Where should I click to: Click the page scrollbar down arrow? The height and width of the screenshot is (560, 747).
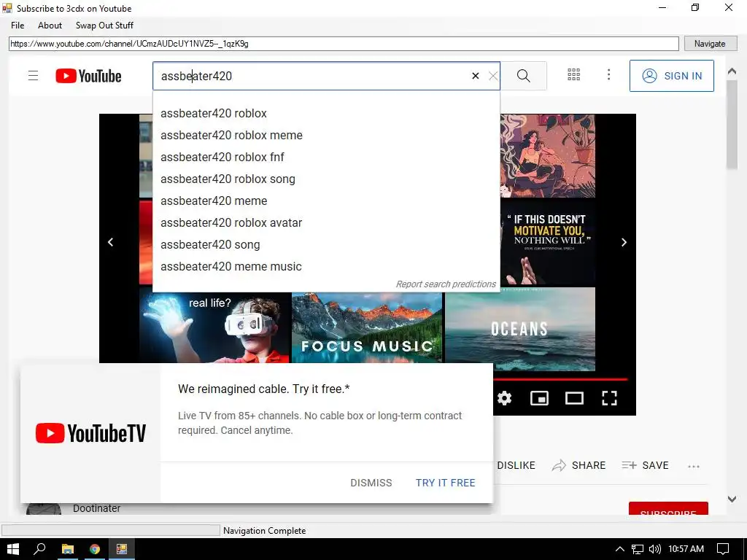(732, 499)
